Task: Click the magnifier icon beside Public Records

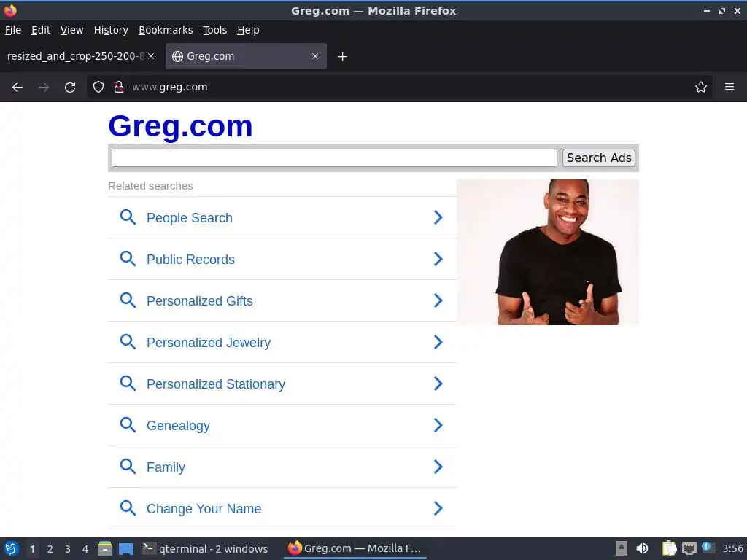Action: coord(128,259)
